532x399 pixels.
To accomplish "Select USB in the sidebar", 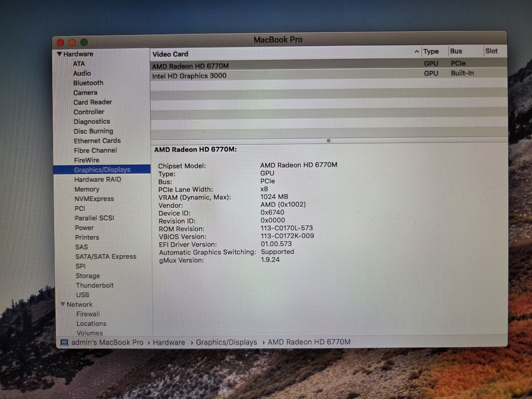I will (x=82, y=295).
